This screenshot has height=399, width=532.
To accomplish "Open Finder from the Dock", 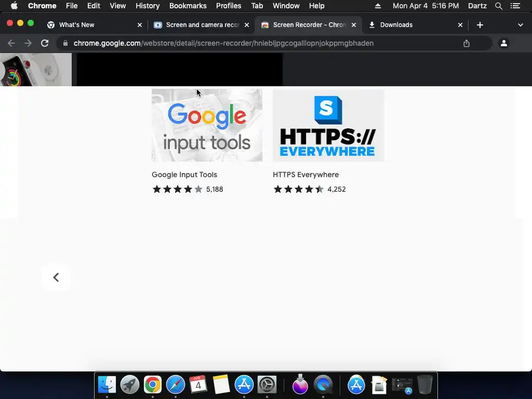I will pyautogui.click(x=107, y=385).
